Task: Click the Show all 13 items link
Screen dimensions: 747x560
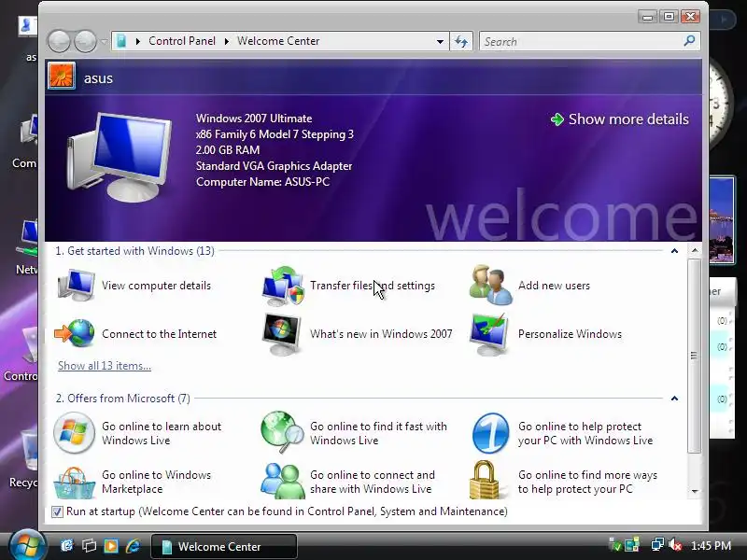Action: [105, 366]
